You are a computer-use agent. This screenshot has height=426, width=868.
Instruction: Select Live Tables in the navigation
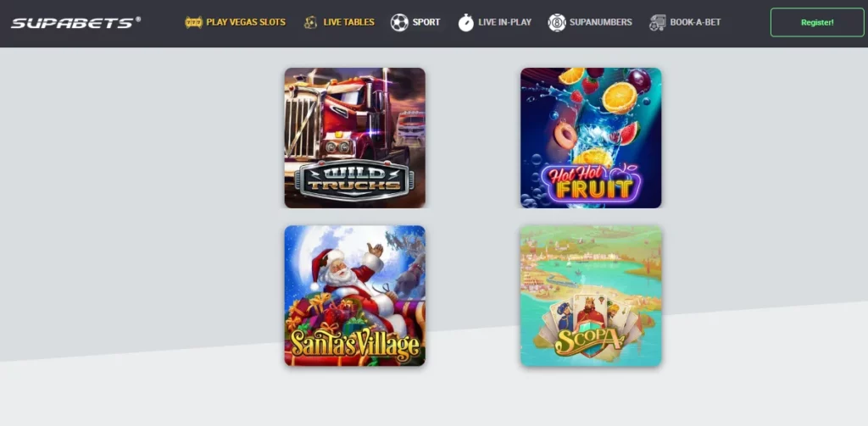pyautogui.click(x=348, y=23)
